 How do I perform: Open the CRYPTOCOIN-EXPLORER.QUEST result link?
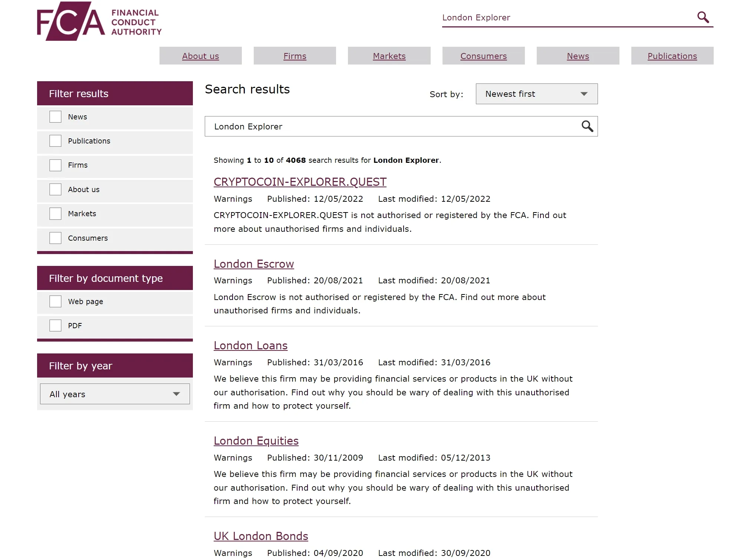[x=300, y=182]
